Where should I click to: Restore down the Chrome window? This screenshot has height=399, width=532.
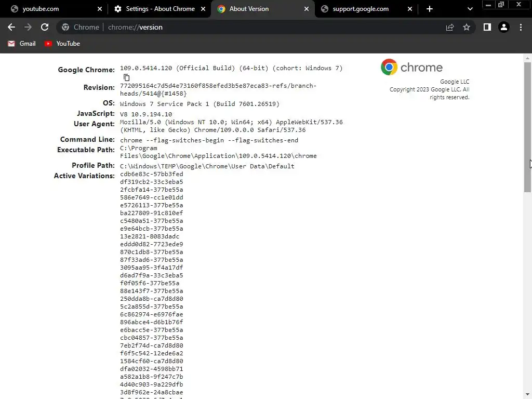click(x=501, y=5)
